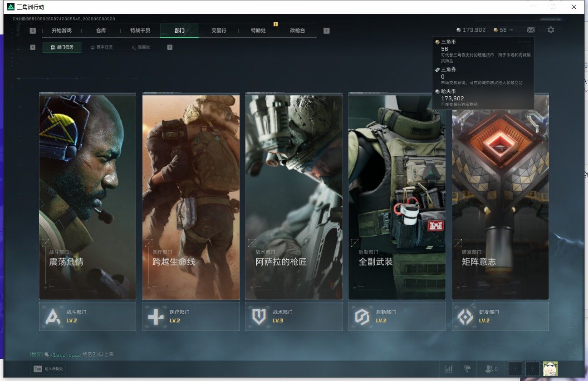Click the 三角币 coin icon in the tooltip

pos(437,42)
